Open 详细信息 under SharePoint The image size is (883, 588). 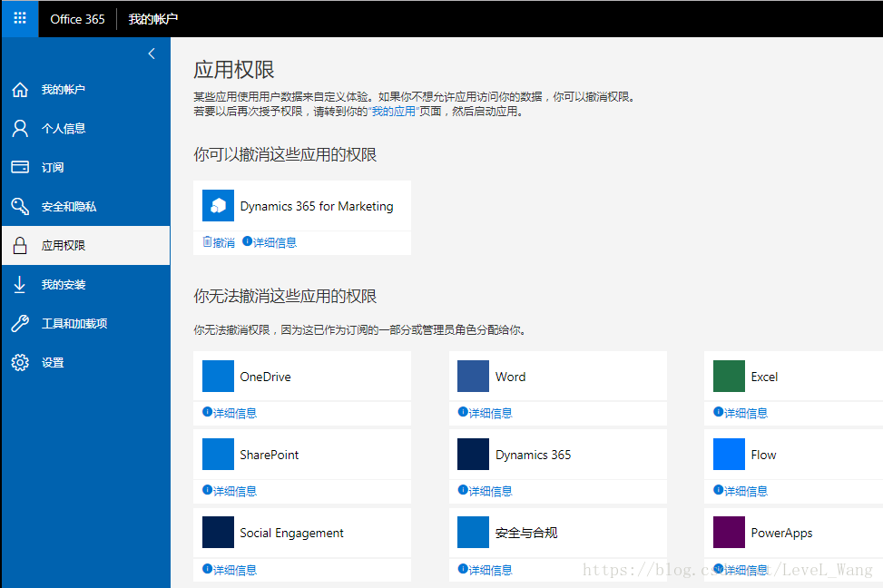(230, 491)
